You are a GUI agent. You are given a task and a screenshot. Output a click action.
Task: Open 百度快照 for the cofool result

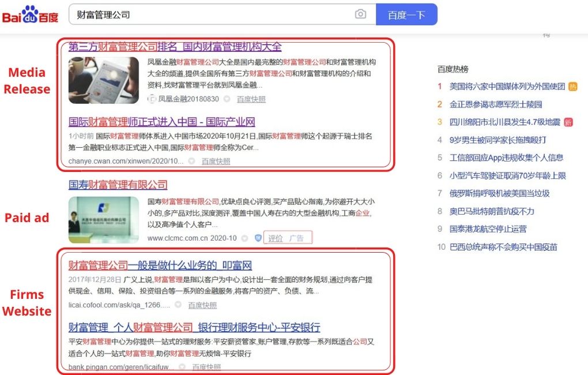pyautogui.click(x=202, y=305)
